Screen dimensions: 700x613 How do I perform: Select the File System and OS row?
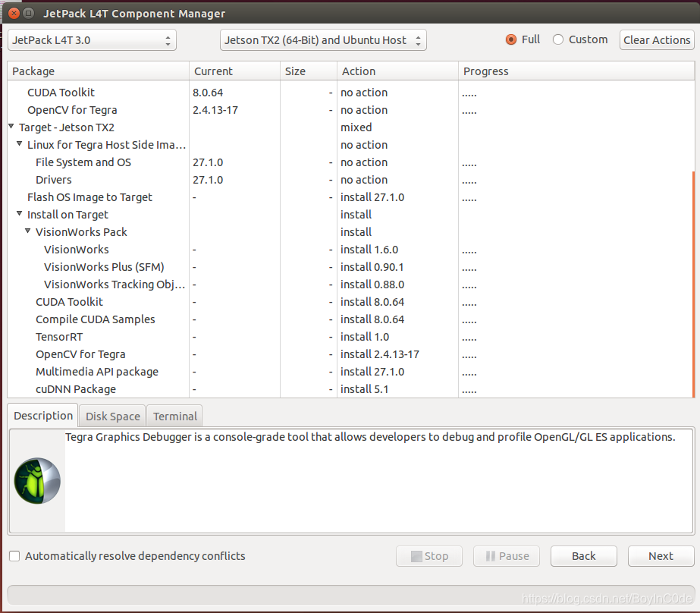[x=350, y=162]
